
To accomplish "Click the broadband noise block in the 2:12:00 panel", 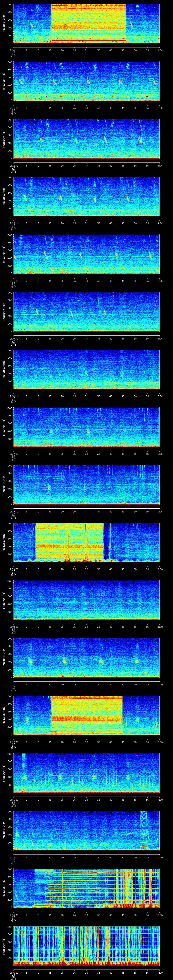I will click(87, 715).
